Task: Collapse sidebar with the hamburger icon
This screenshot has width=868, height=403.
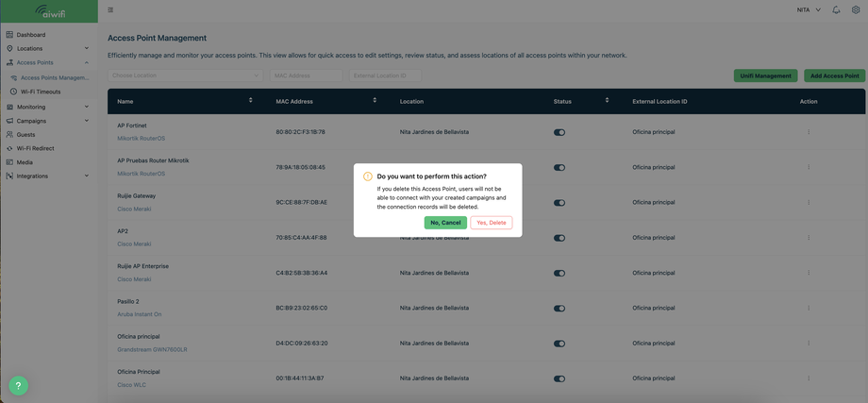Action: [x=110, y=10]
